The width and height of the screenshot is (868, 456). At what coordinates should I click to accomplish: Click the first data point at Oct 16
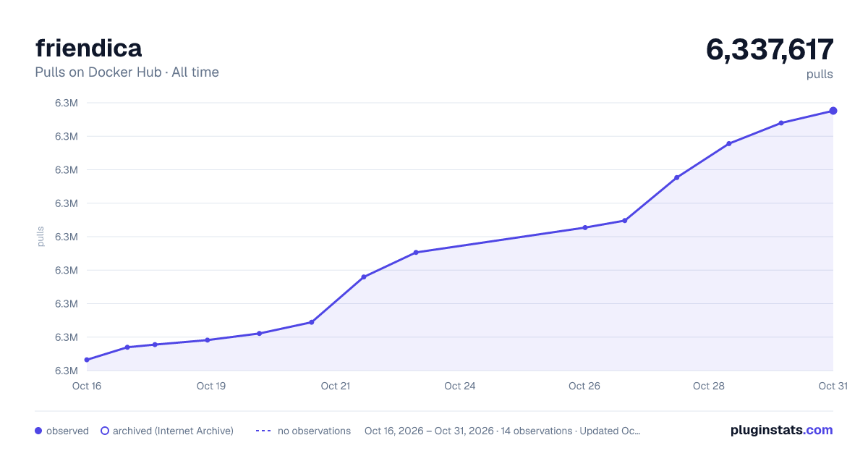click(x=87, y=360)
